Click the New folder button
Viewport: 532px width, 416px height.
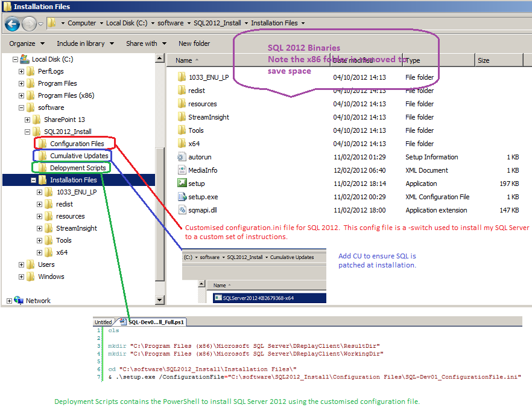click(194, 43)
